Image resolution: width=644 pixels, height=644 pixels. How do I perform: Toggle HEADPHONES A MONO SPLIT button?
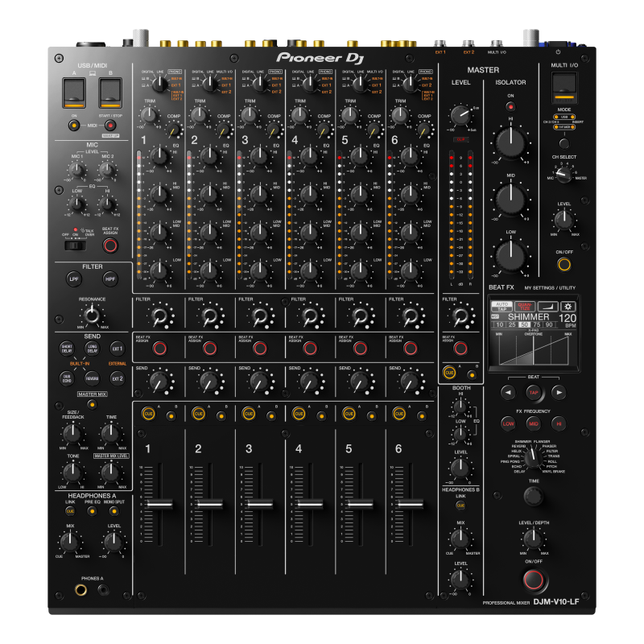pyautogui.click(x=114, y=511)
